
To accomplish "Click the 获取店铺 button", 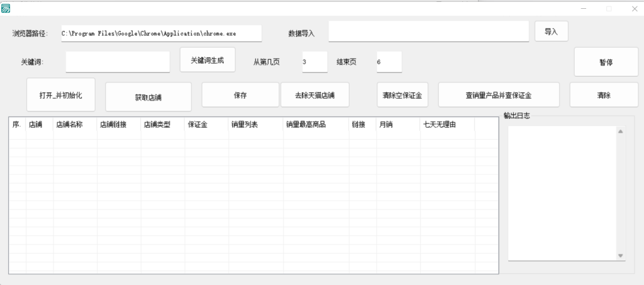I will click(x=148, y=97).
